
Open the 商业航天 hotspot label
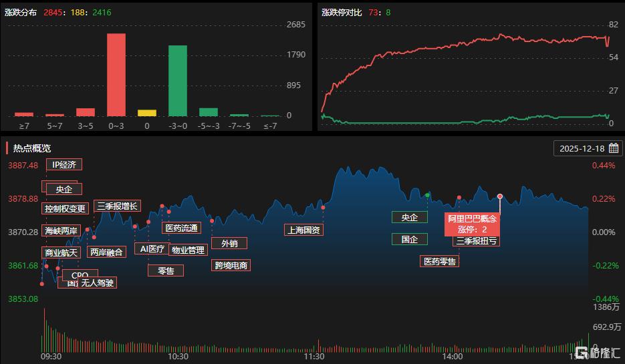click(x=61, y=252)
